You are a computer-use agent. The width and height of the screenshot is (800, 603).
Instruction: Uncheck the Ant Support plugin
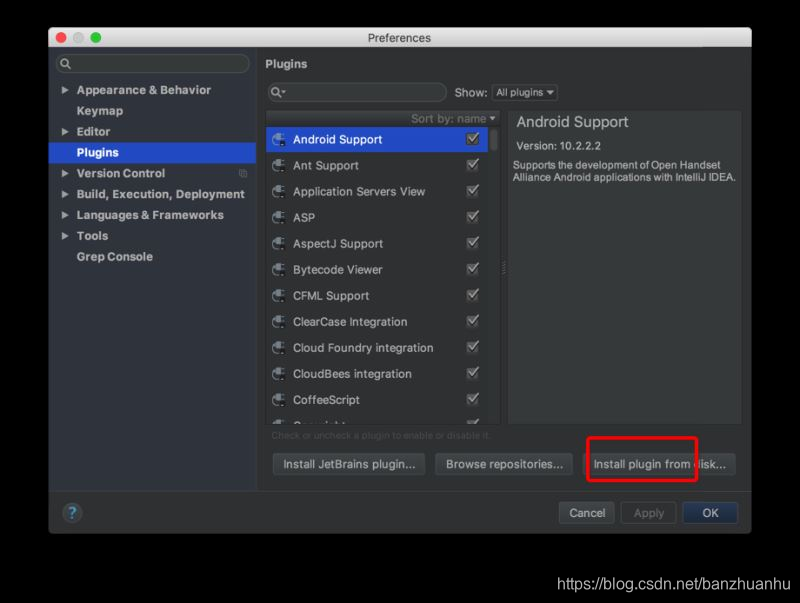(x=472, y=165)
